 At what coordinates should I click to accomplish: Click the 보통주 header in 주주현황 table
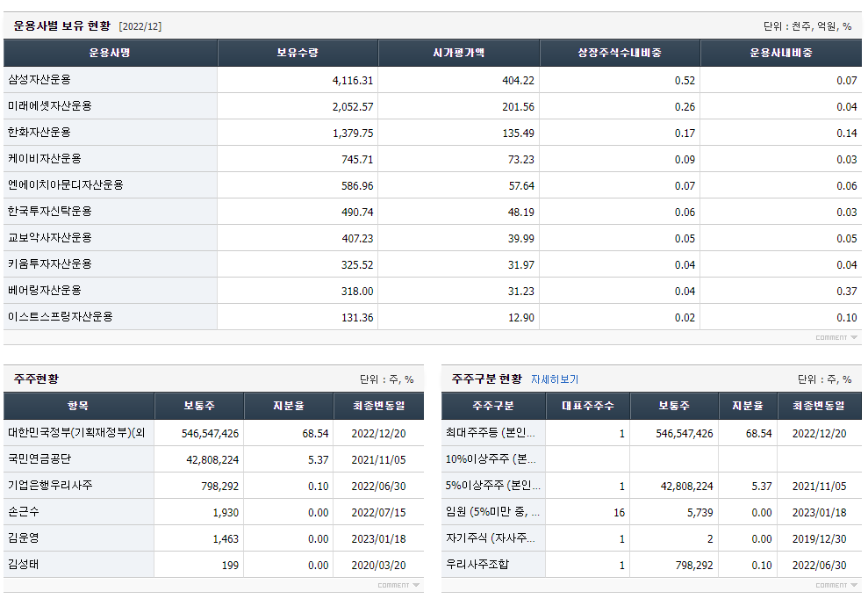click(199, 406)
